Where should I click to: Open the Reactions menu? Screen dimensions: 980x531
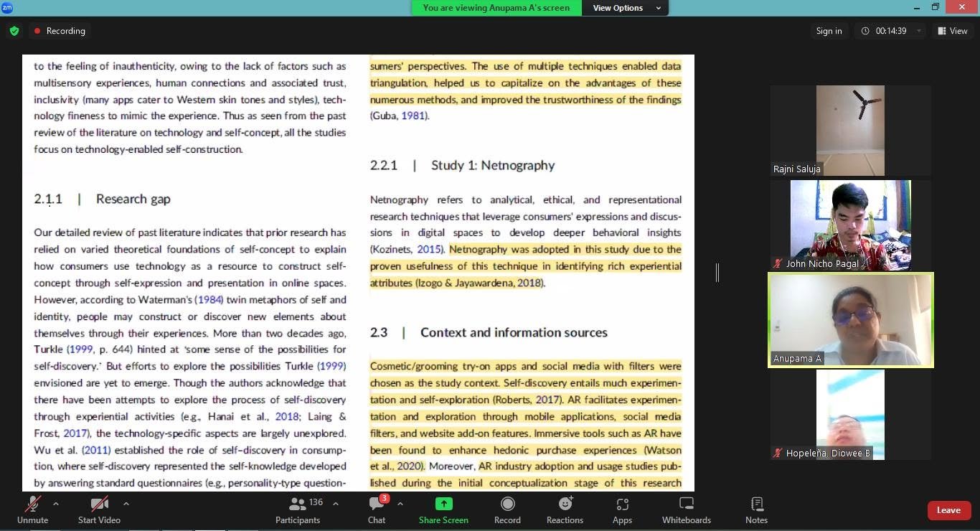pyautogui.click(x=565, y=510)
